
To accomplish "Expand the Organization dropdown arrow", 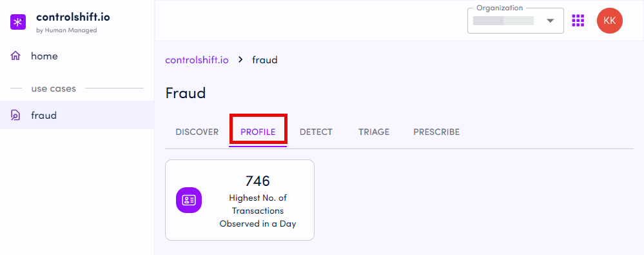I will tap(551, 21).
